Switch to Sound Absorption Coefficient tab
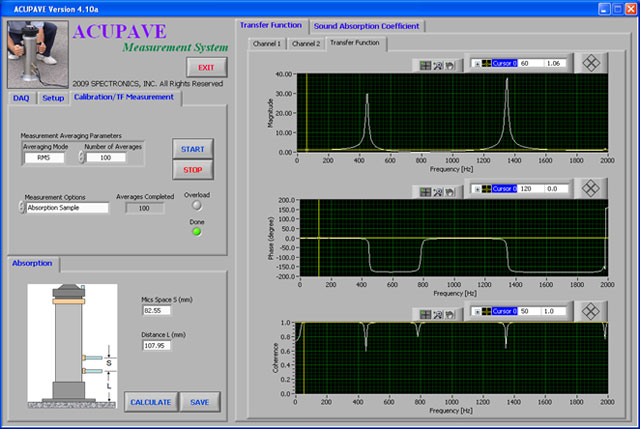The image size is (640, 429). point(367,26)
